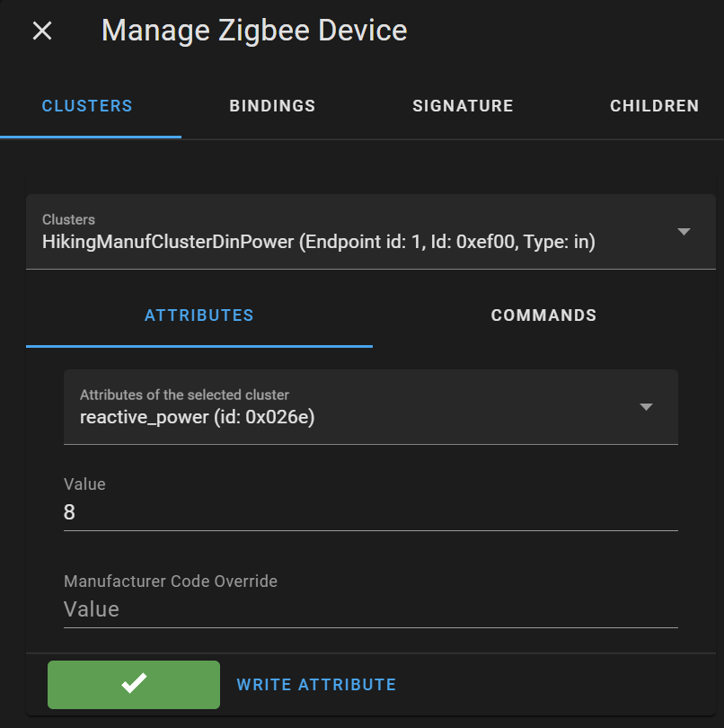Click the Value field showing 8
724x728 pixels.
click(x=359, y=512)
